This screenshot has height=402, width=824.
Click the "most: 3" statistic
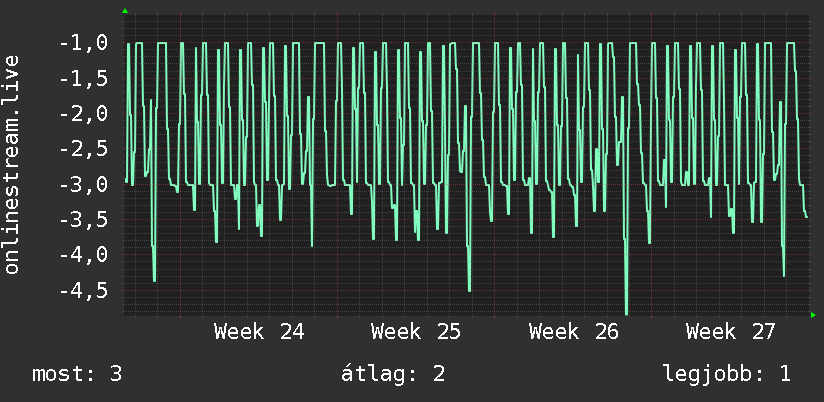point(77,374)
